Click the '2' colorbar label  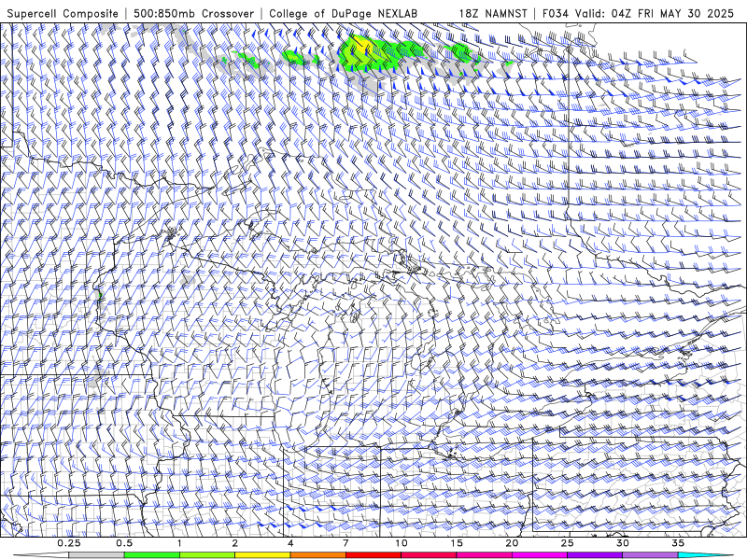[x=235, y=543]
